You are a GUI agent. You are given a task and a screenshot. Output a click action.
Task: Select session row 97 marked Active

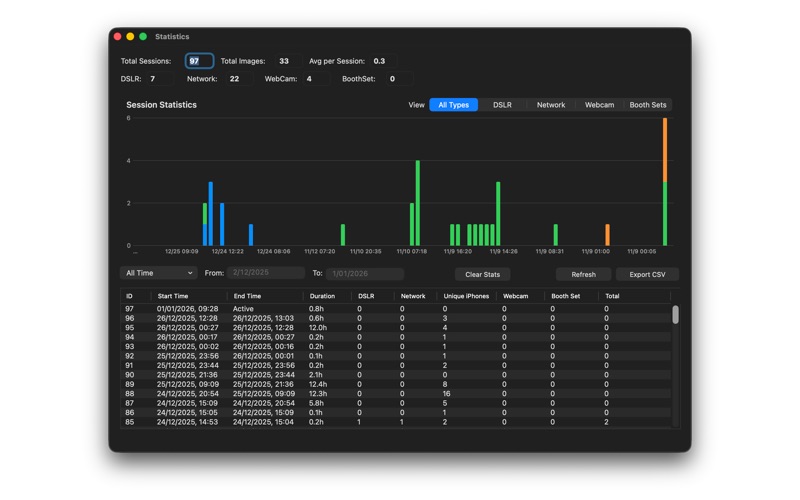tap(396, 309)
